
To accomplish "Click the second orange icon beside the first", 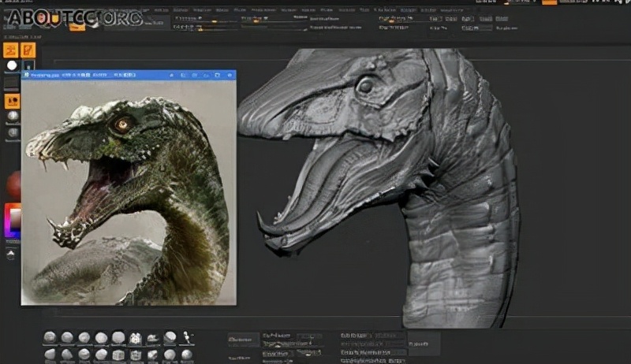I will [x=28, y=50].
